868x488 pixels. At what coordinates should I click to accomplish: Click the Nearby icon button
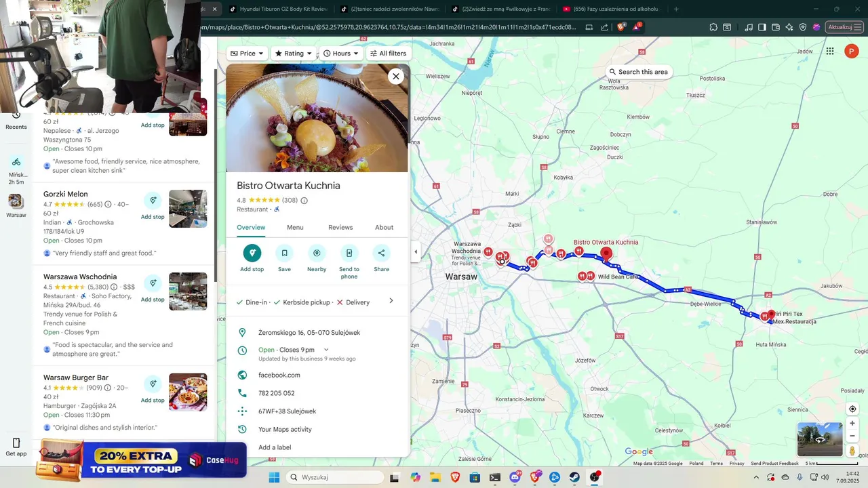[317, 253]
